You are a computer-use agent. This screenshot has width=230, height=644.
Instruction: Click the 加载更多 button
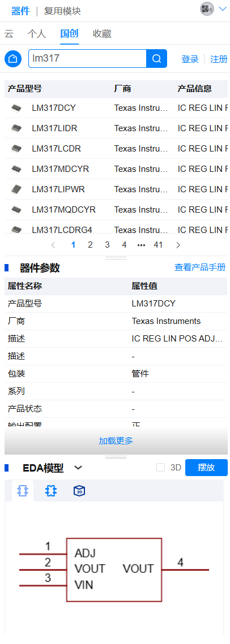pos(116,440)
